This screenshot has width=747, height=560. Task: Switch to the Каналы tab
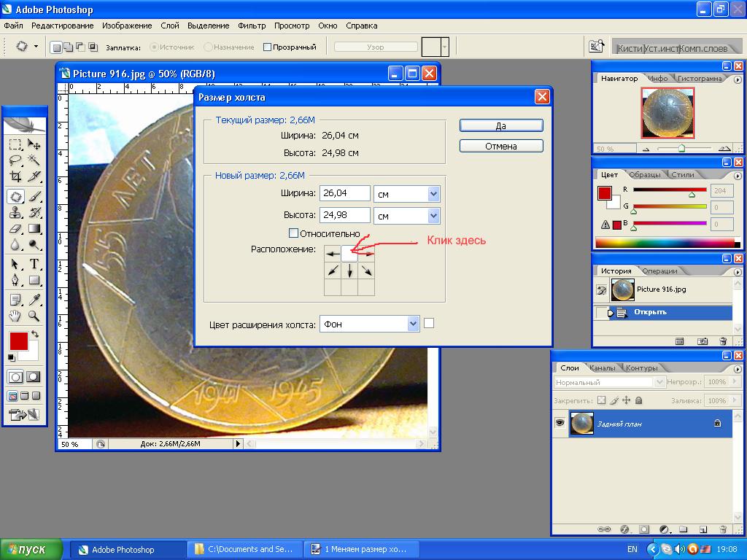coord(602,368)
